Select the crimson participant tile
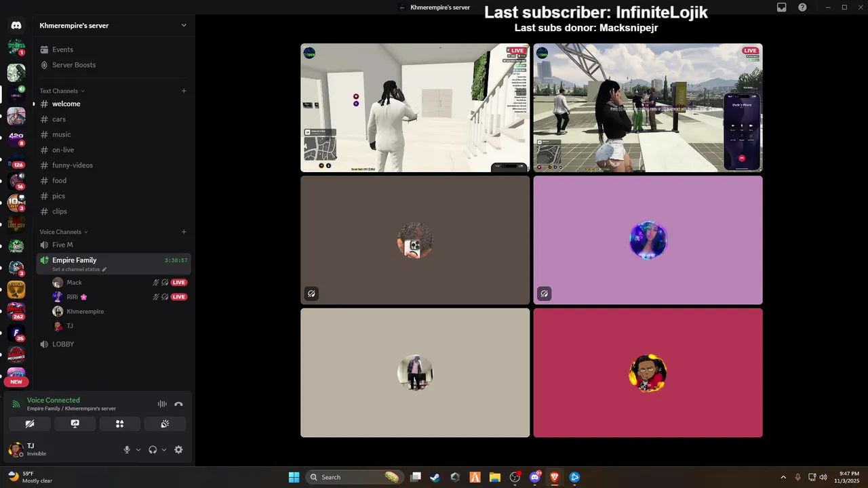Image resolution: width=868 pixels, height=488 pixels. 648,373
